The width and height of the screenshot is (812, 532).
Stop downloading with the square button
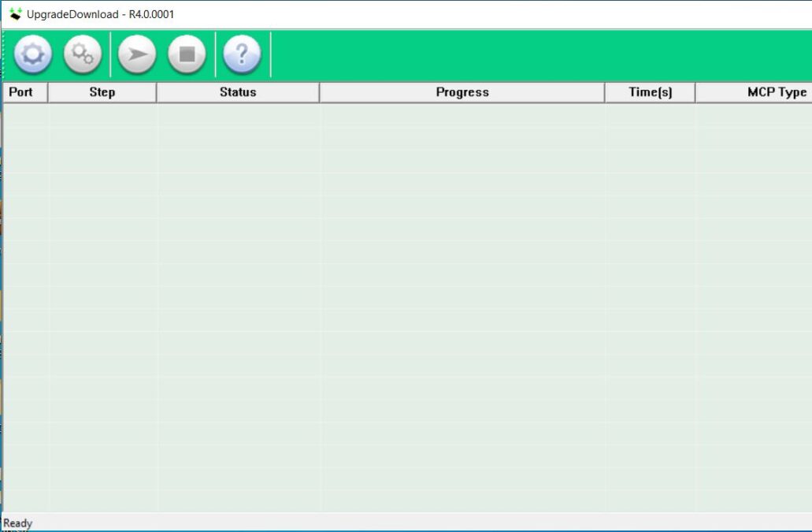187,54
